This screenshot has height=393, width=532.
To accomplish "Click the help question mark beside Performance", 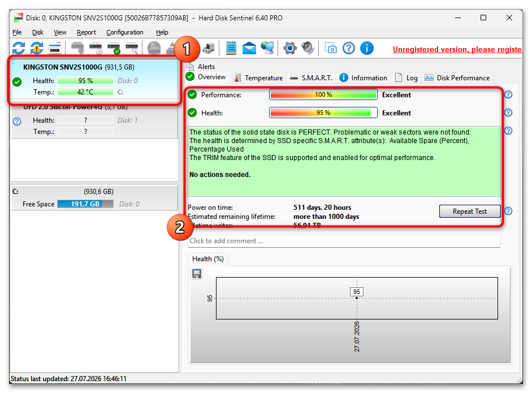I will 508,94.
